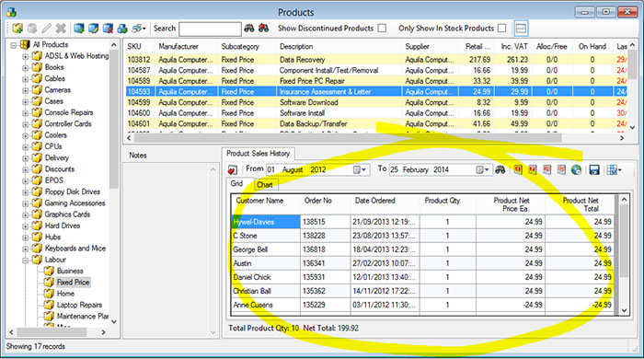Expand the Graphics Cards category

coord(26,214)
